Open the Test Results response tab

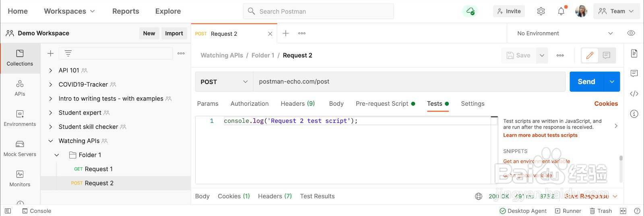click(x=317, y=196)
